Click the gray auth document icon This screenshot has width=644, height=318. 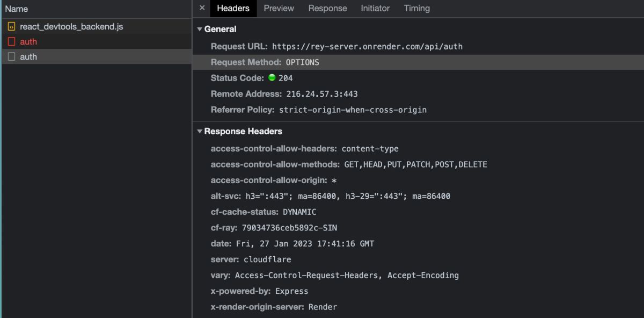pos(12,56)
